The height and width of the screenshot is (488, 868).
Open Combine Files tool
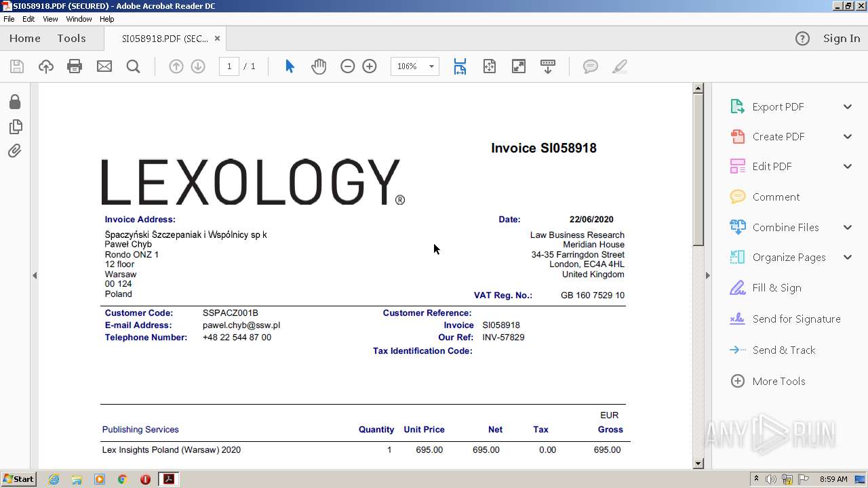click(785, 227)
